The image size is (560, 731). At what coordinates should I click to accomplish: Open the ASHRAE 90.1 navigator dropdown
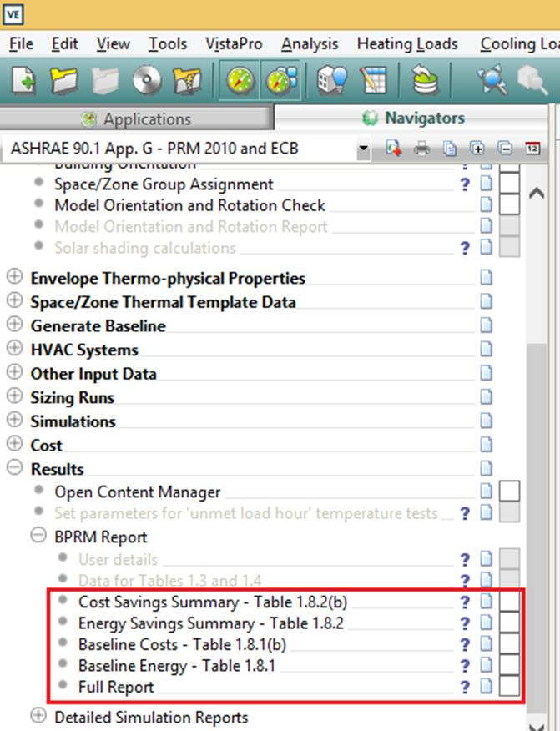tap(363, 149)
